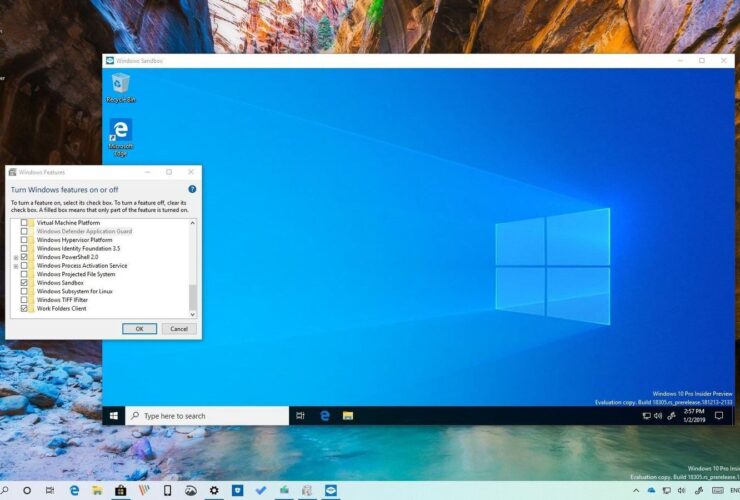Show hidden icons chevron in host tray

tap(636, 491)
